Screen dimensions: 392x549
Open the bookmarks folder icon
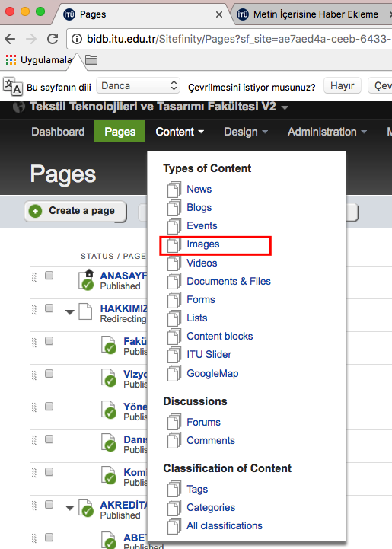[x=91, y=60]
